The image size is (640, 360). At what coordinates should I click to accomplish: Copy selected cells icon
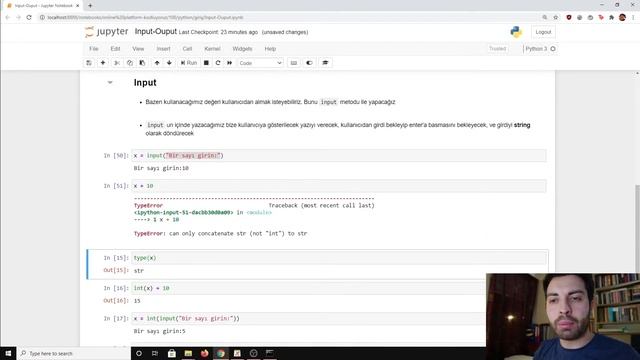pyautogui.click(x=129, y=63)
